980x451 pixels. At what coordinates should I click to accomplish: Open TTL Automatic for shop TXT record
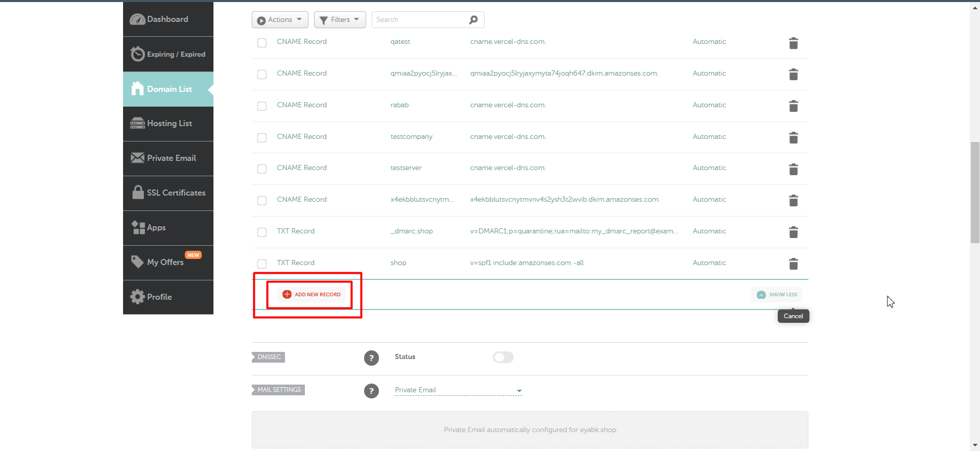coord(709,263)
